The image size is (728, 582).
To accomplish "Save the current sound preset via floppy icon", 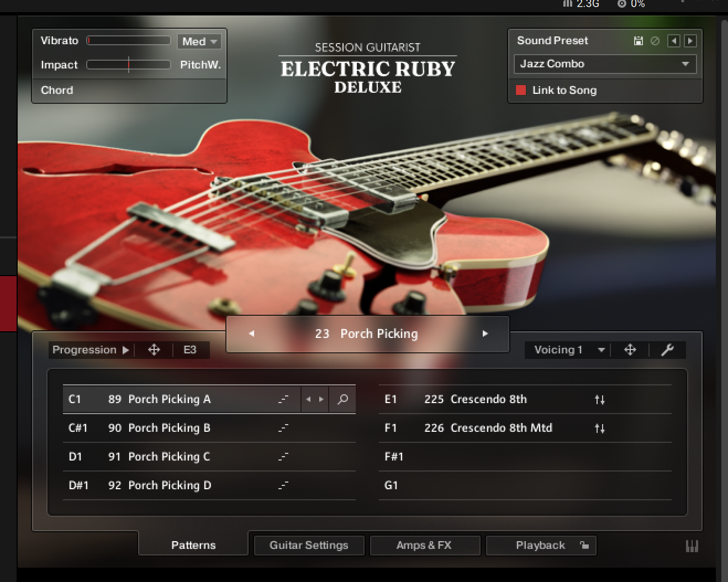I will click(639, 41).
